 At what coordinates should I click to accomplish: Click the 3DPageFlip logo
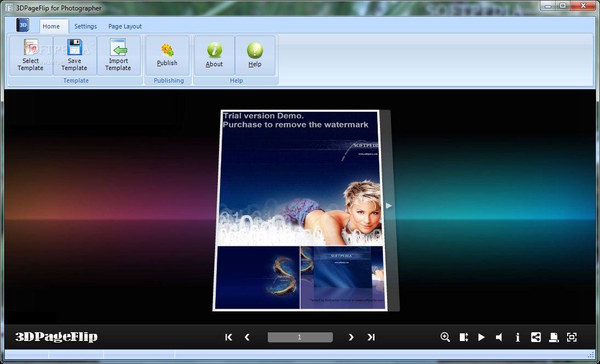click(56, 337)
